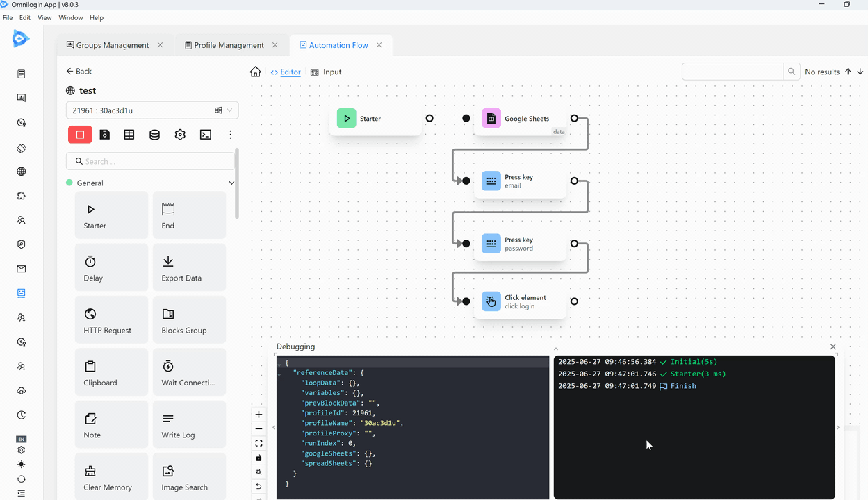868x500 pixels.
Task: Open the database storage icon
Action: (154, 135)
